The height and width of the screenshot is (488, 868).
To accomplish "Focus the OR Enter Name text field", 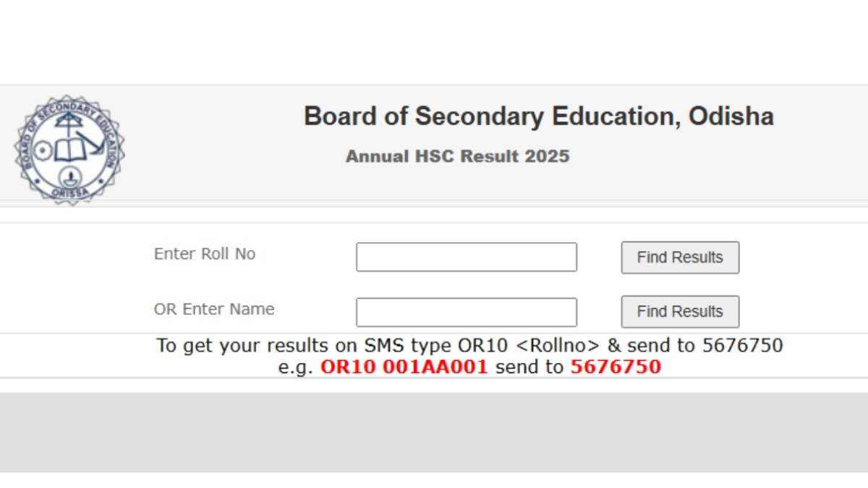I will [466, 312].
